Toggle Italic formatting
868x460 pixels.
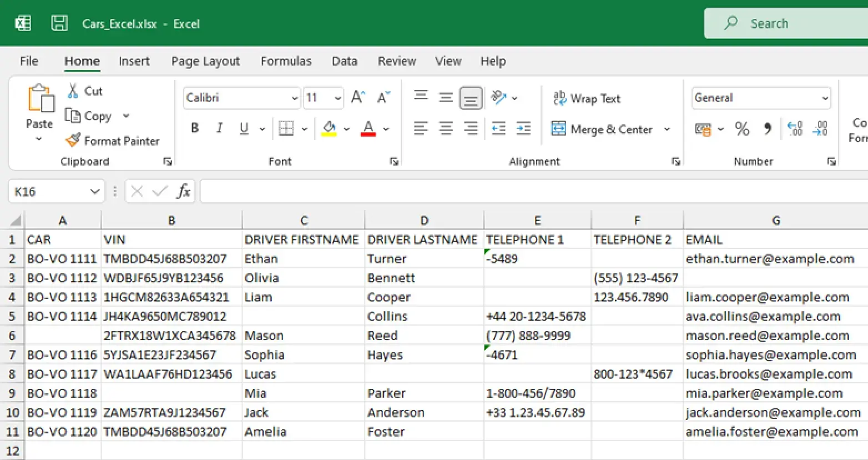click(x=219, y=128)
